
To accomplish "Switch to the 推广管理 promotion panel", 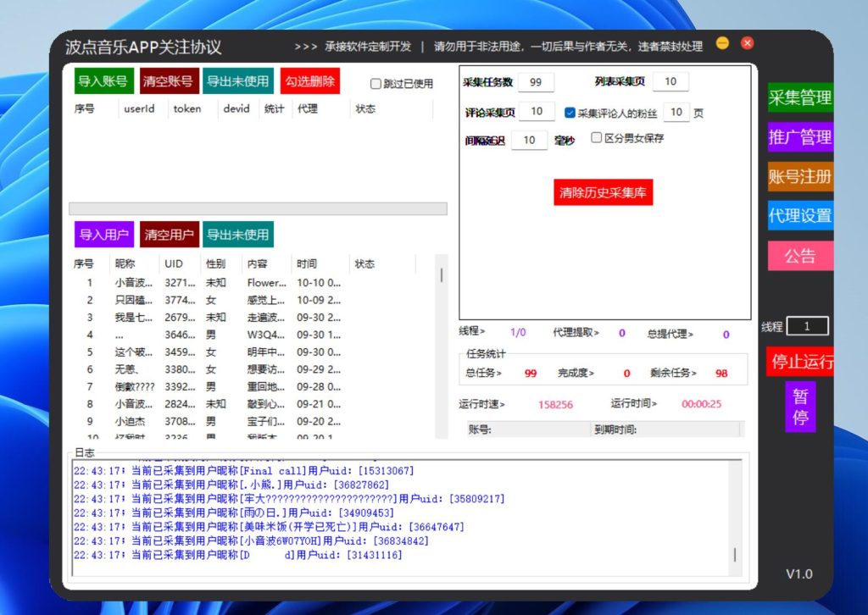I will click(799, 136).
